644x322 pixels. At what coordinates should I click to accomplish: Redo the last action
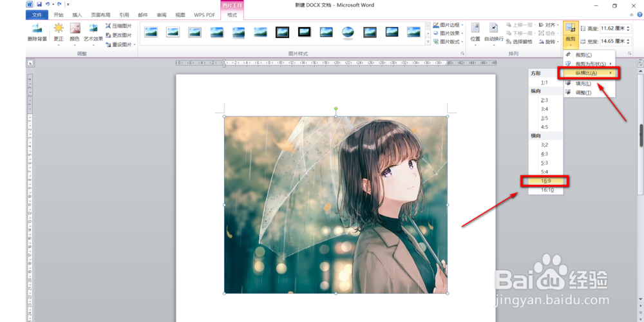[x=59, y=5]
